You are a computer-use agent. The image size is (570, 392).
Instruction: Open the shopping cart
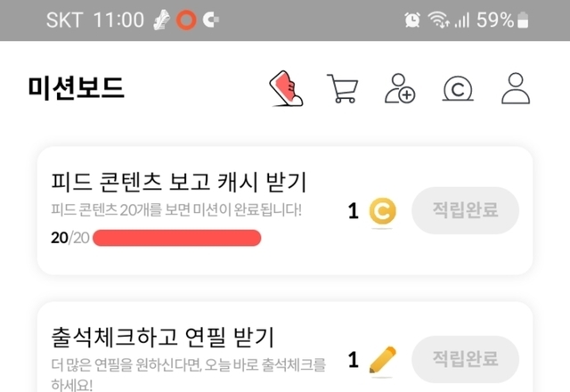pos(343,88)
